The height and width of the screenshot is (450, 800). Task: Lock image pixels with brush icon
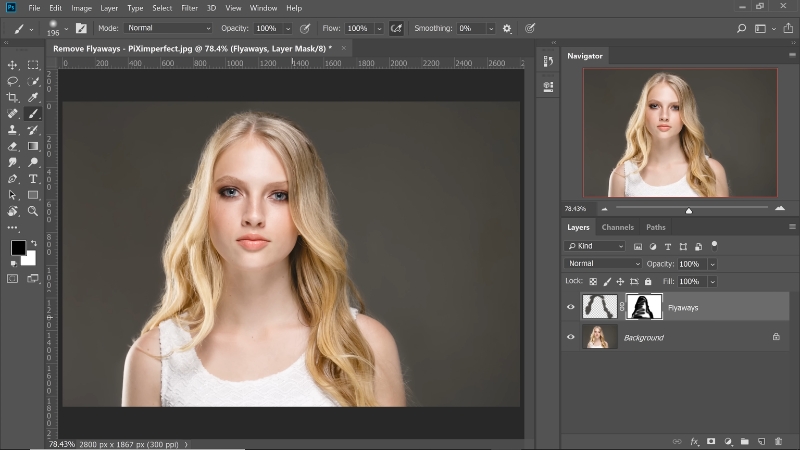click(607, 282)
